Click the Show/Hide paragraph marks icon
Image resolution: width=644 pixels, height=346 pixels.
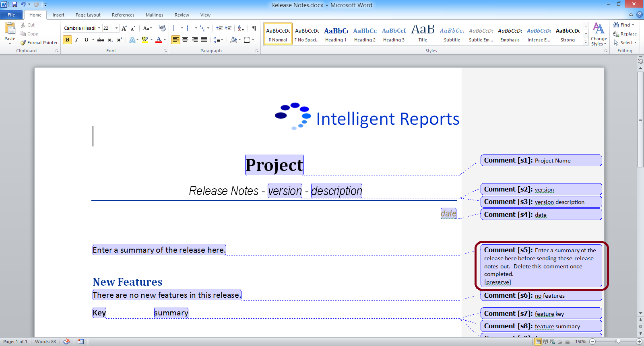[254, 28]
